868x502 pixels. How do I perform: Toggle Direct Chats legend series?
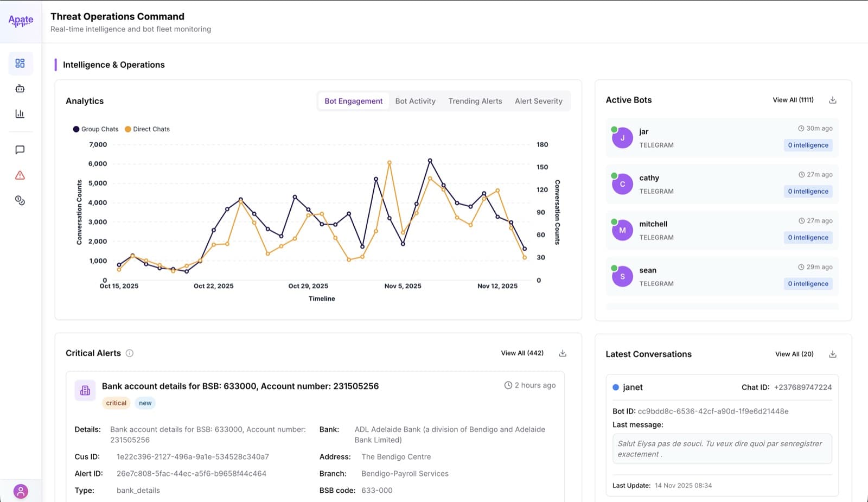point(147,129)
